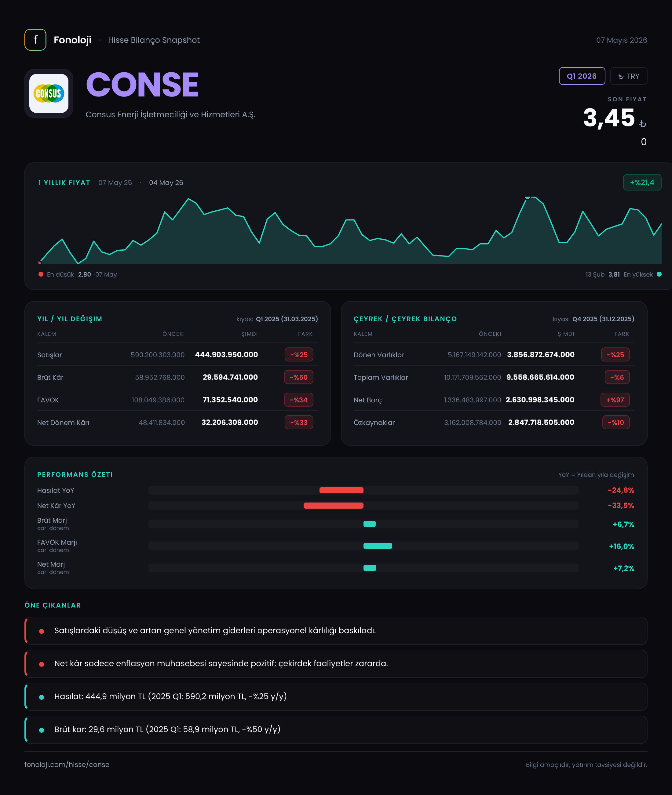Click the Net Marj teal bar
This screenshot has height=795, width=672.
point(370,568)
